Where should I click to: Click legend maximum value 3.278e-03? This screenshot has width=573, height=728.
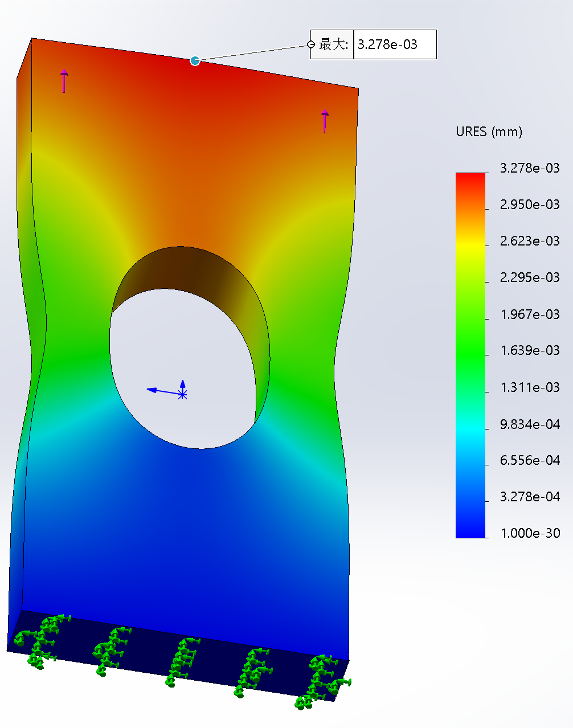coord(530,168)
